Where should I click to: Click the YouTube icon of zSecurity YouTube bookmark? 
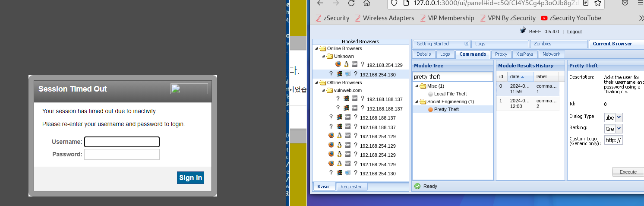point(544,18)
